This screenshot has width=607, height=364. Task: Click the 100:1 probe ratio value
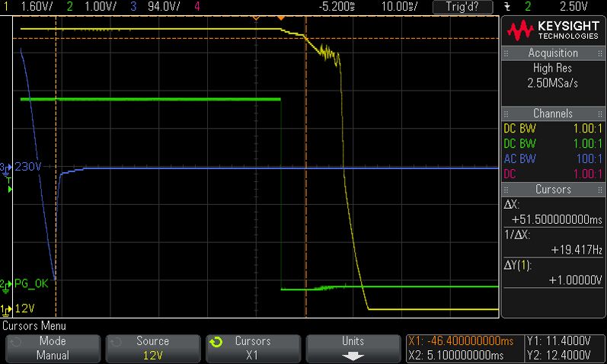[589, 158]
